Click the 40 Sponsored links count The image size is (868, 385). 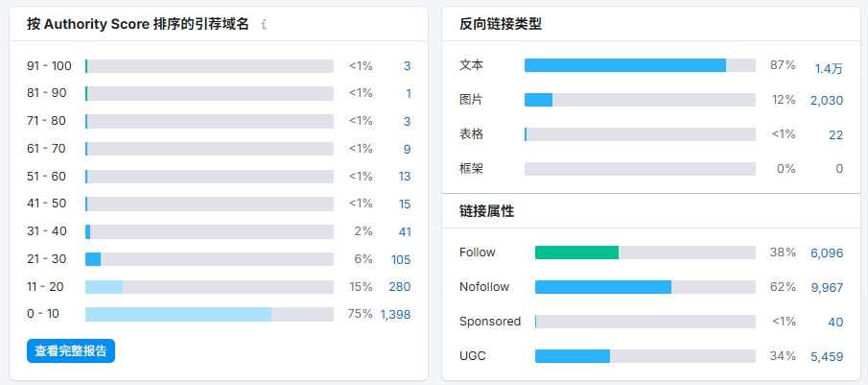(x=836, y=322)
